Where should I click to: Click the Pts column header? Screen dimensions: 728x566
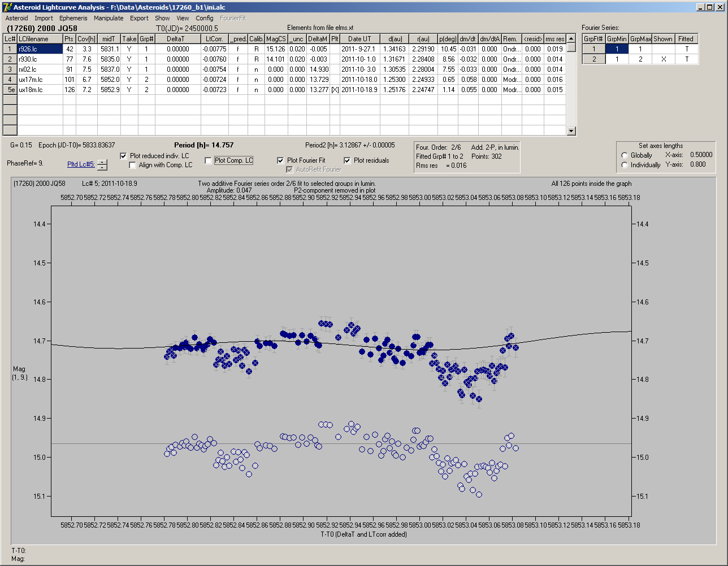click(69, 39)
